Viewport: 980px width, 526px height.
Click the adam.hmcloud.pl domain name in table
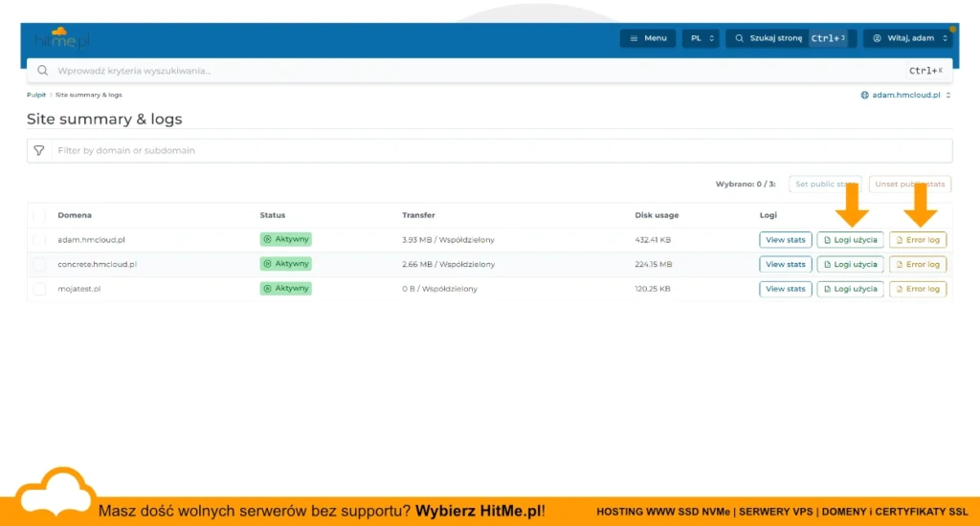click(91, 240)
